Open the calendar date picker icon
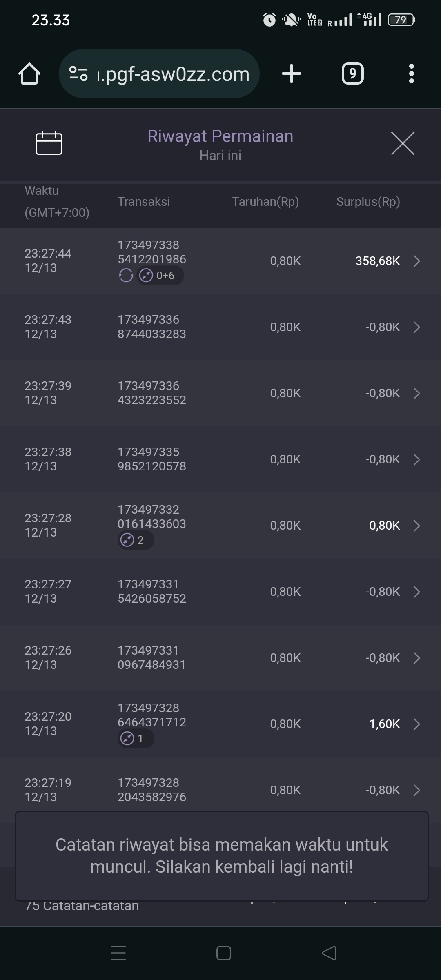 point(49,143)
